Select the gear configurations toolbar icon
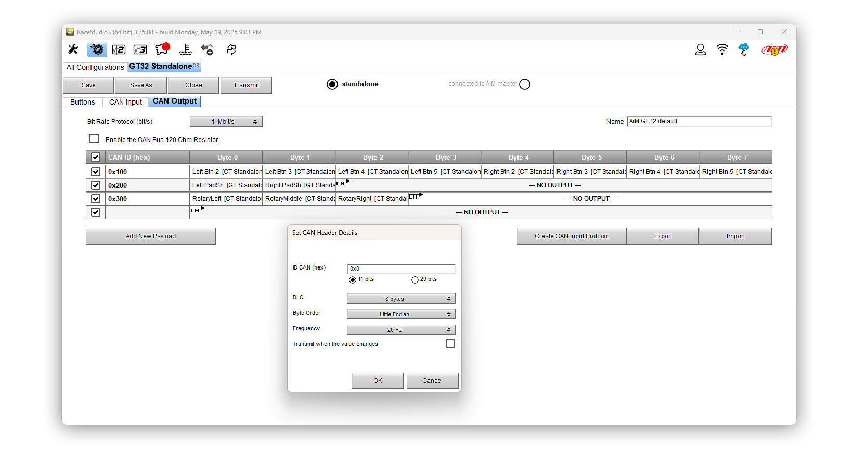 coord(97,49)
